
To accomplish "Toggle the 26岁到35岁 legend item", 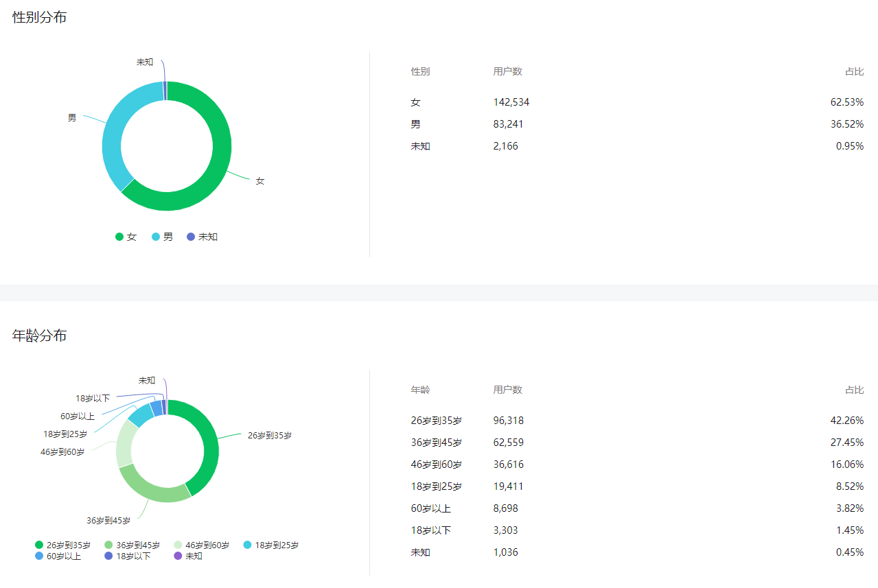I will pyautogui.click(x=62, y=545).
